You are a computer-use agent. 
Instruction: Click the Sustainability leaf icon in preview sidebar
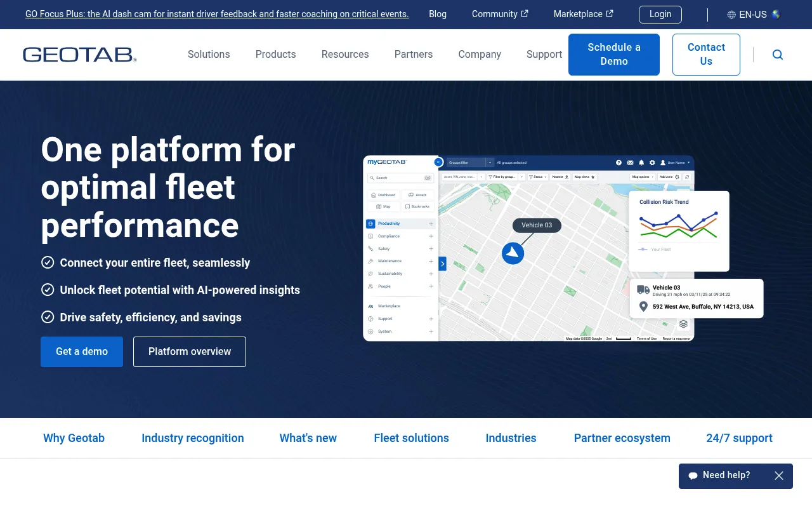pos(370,274)
